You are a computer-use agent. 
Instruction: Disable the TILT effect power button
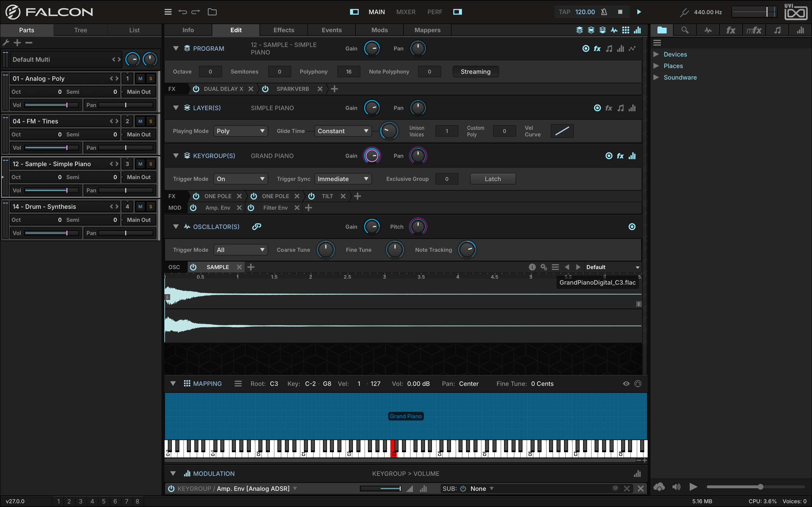click(311, 196)
